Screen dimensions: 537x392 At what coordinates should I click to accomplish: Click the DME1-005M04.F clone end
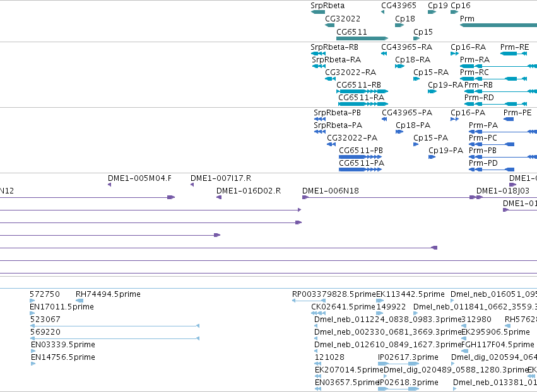(110, 185)
